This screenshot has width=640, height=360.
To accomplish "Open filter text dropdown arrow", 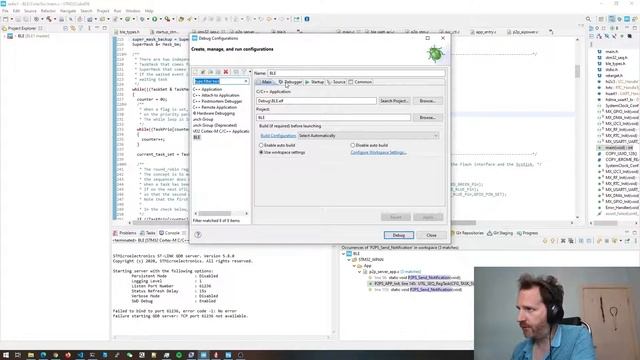I will coord(246,81).
